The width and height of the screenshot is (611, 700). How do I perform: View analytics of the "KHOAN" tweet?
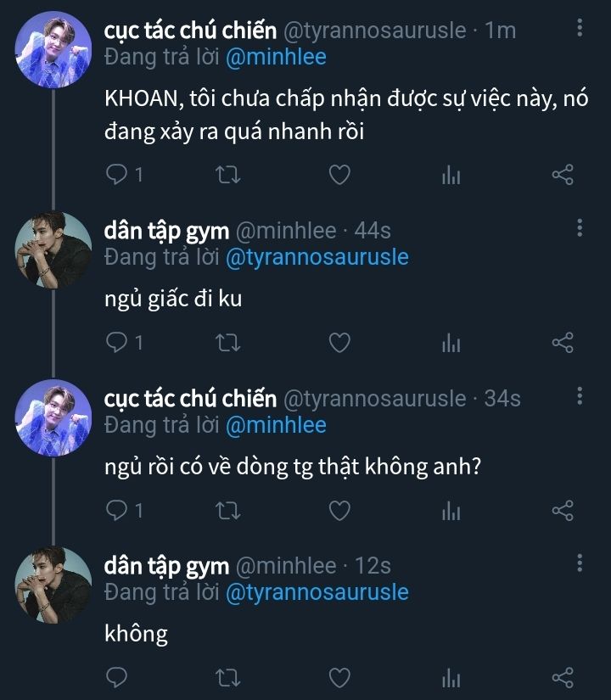451,175
